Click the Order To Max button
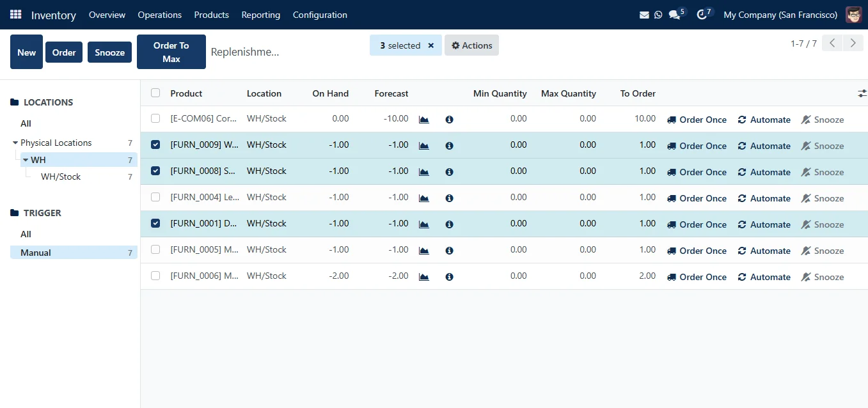The width and height of the screenshot is (868, 408). [171, 52]
